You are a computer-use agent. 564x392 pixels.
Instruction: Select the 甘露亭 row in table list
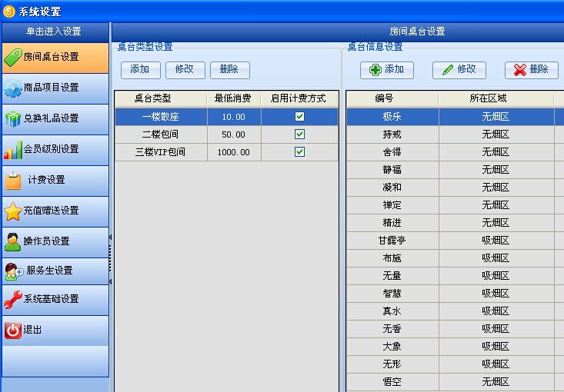coord(392,241)
